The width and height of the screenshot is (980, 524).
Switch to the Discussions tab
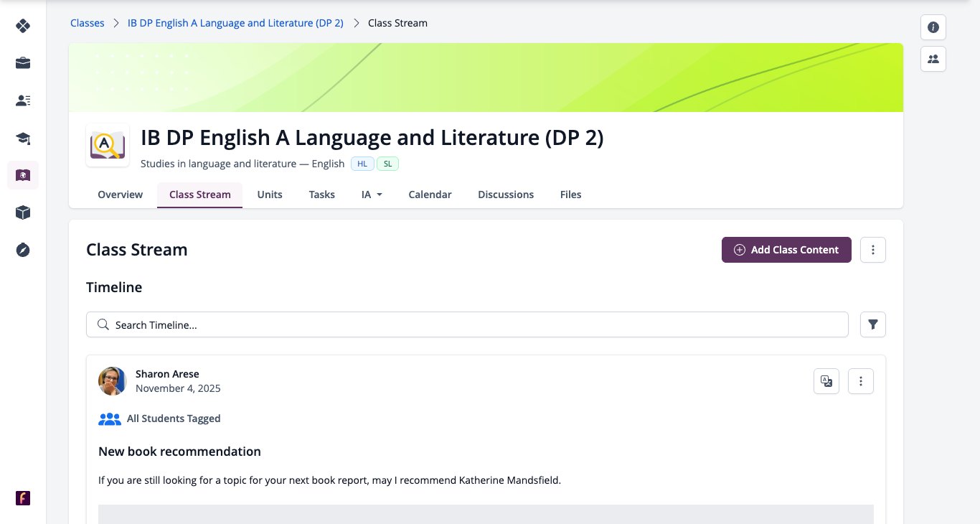pos(506,195)
